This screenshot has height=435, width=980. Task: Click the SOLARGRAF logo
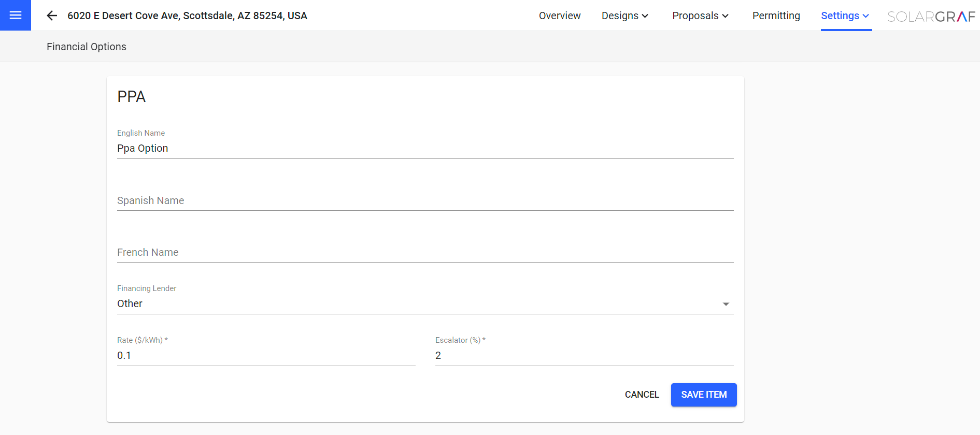[931, 16]
